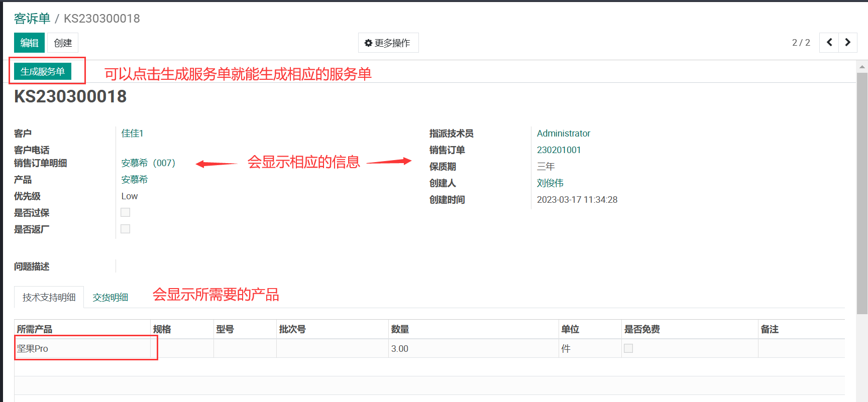Open the Administrator technician link

point(563,133)
